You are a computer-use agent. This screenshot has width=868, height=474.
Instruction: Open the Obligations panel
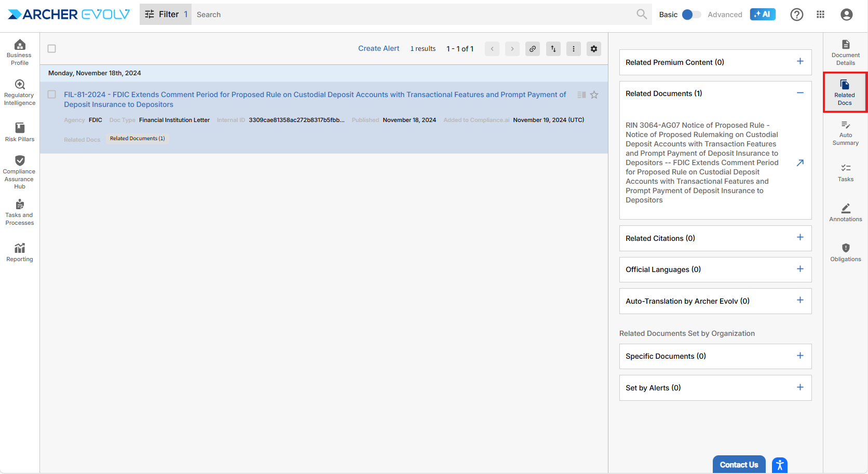[845, 252]
